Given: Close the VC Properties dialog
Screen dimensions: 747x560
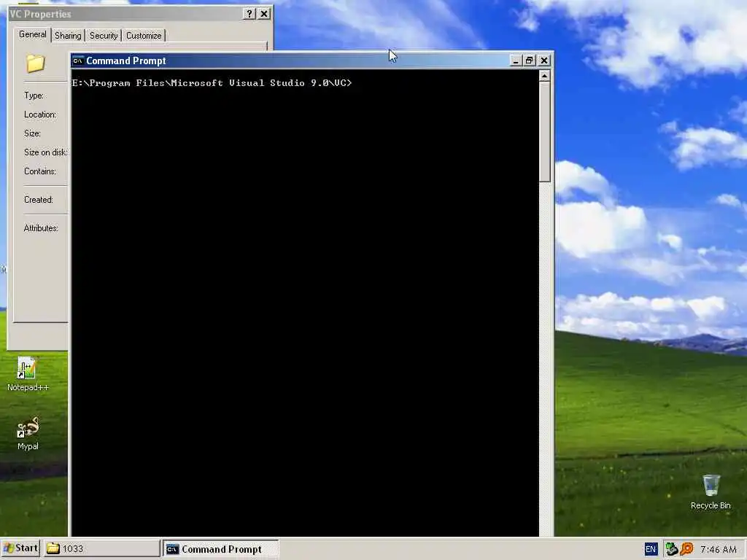Looking at the screenshot, I should click(x=264, y=14).
